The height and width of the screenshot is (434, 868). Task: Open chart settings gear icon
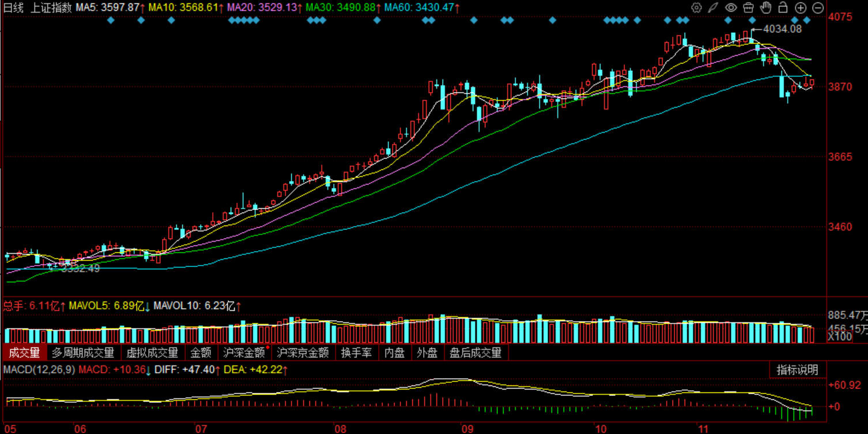tap(696, 8)
